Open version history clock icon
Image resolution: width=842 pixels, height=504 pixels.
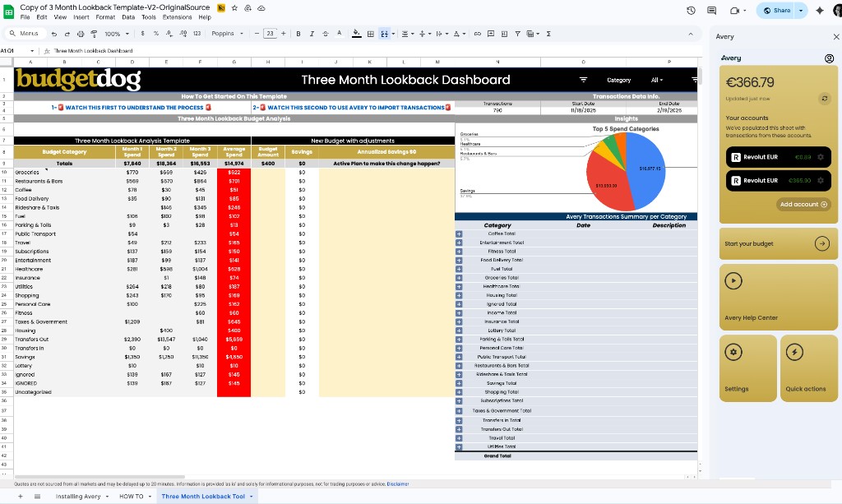[x=690, y=11]
